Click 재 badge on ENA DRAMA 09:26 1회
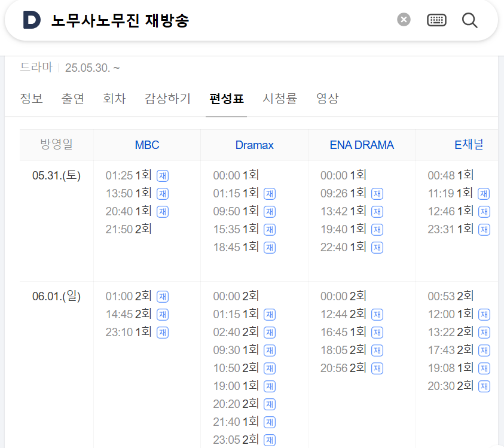504x448 pixels. click(377, 194)
